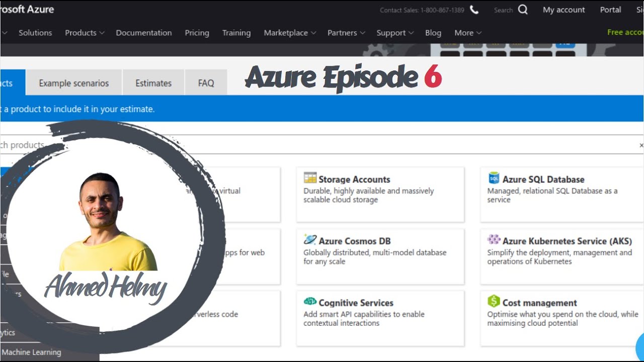The width and height of the screenshot is (644, 362).
Task: Click the Cost management dollar icon
Action: tap(494, 301)
